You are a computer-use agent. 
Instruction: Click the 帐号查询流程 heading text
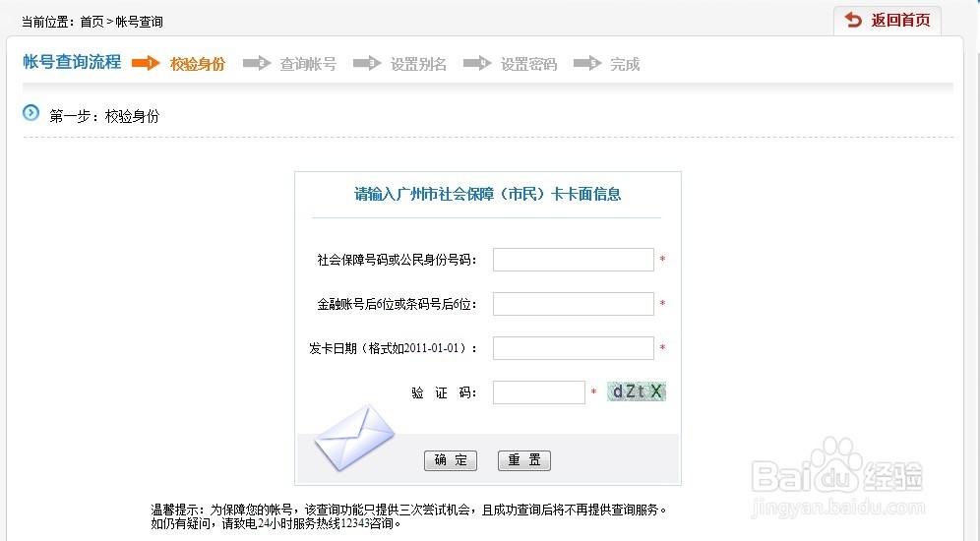point(72,62)
